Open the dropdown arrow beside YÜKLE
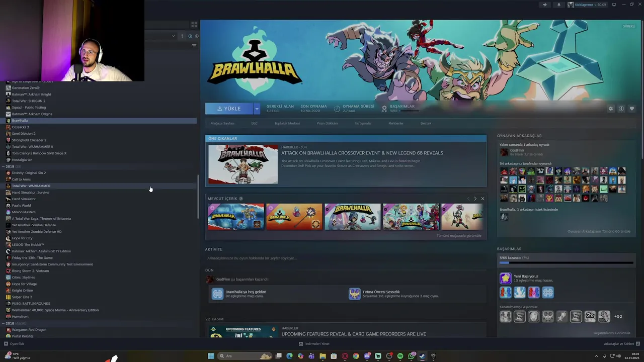The width and height of the screenshot is (644, 362). 257,109
